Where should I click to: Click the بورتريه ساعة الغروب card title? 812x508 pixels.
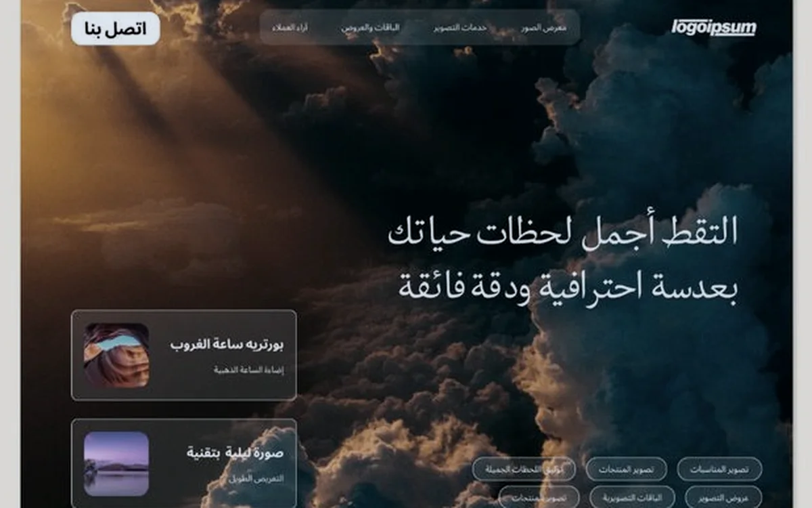pos(227,344)
